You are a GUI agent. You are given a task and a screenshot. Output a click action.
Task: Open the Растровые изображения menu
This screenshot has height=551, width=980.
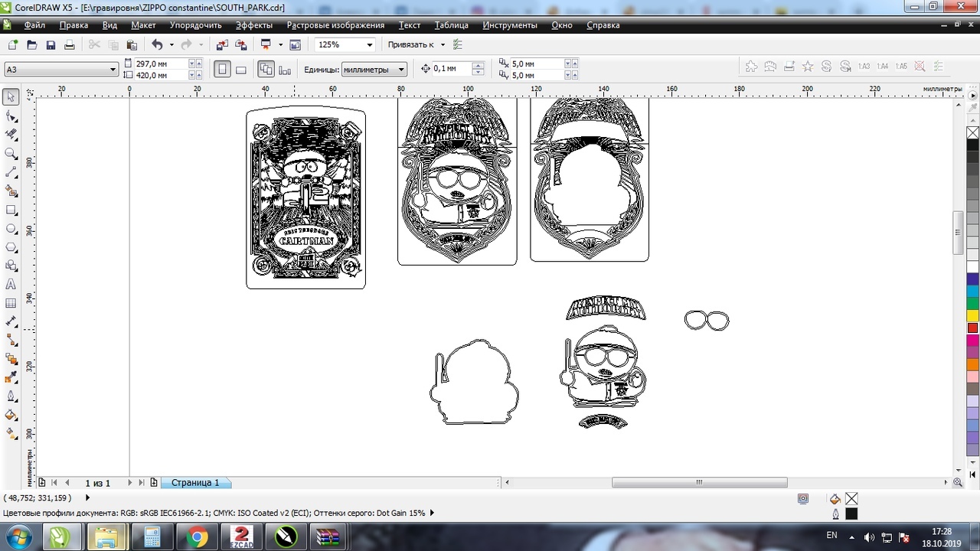point(335,25)
